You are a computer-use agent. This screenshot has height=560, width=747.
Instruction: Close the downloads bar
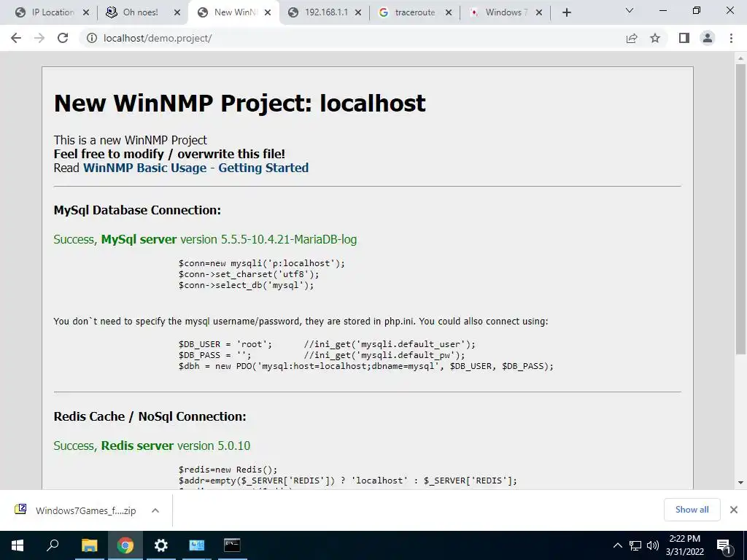coord(734,510)
